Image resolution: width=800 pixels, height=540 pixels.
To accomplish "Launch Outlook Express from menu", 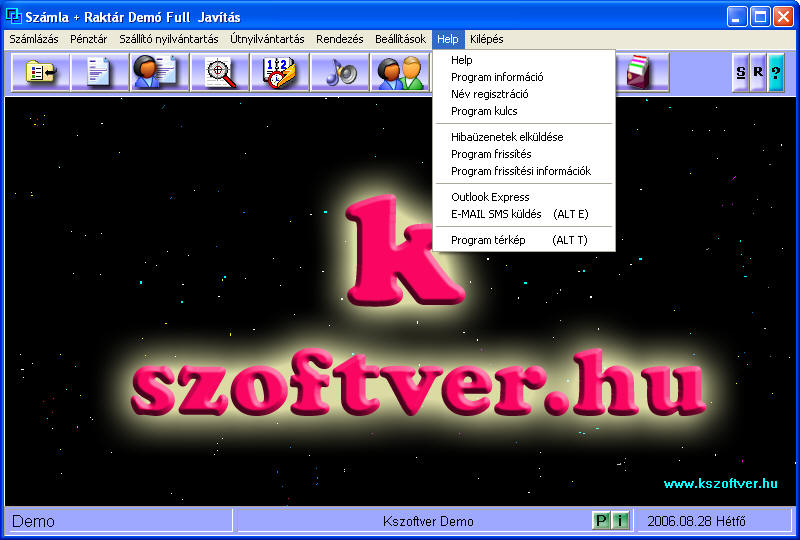I will [523, 197].
